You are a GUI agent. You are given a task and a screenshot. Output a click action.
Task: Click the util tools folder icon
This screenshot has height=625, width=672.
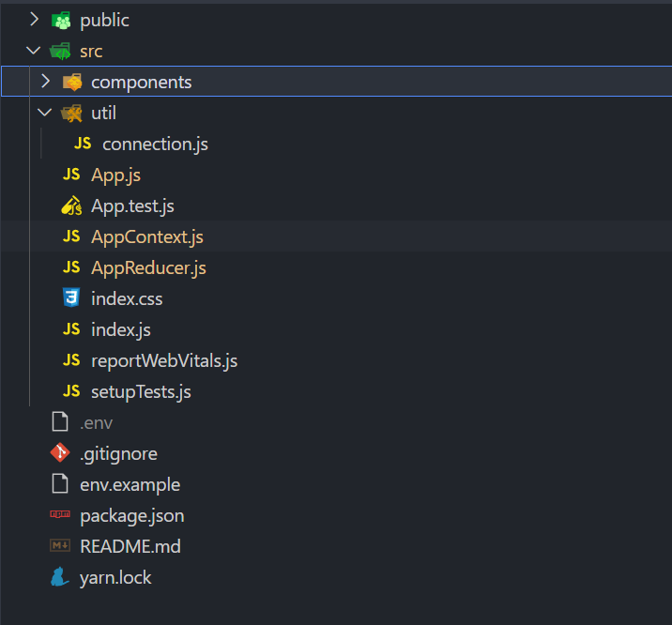[71, 114]
